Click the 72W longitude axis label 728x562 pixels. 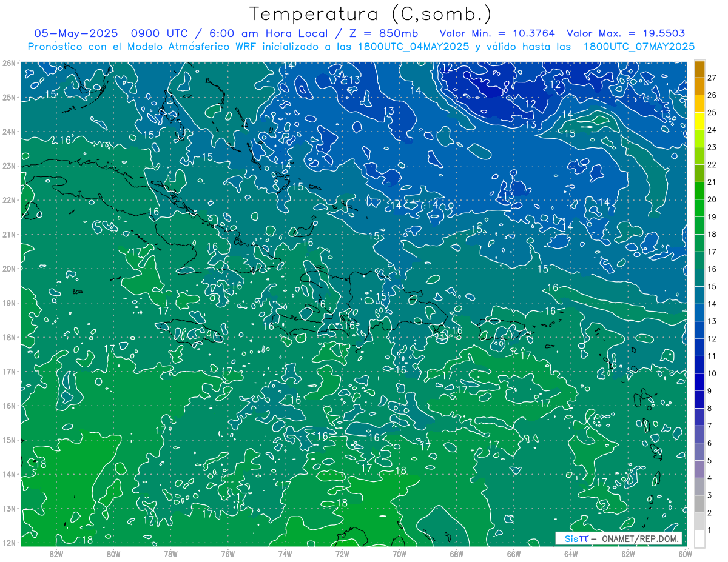(342, 554)
